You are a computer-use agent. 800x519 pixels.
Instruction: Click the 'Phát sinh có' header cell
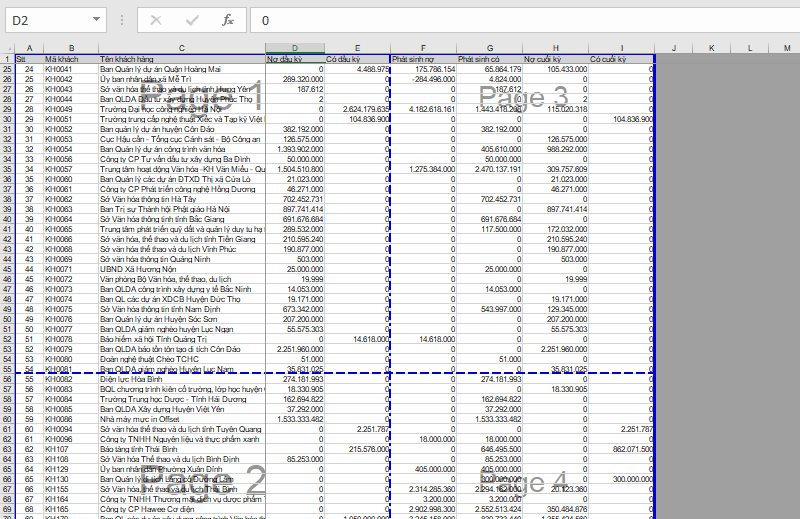489,59
